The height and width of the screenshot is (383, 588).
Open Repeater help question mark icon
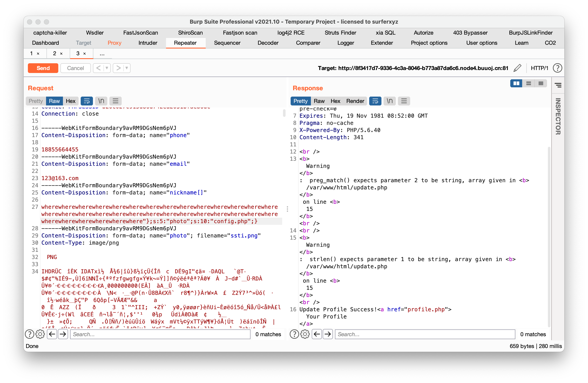(x=557, y=68)
